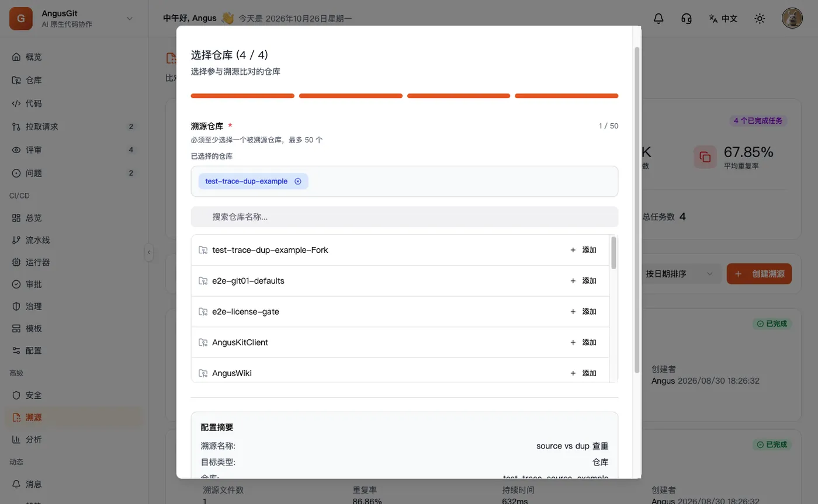This screenshot has width=818, height=504.
Task: Add AngusWiki repository
Action: (x=583, y=373)
